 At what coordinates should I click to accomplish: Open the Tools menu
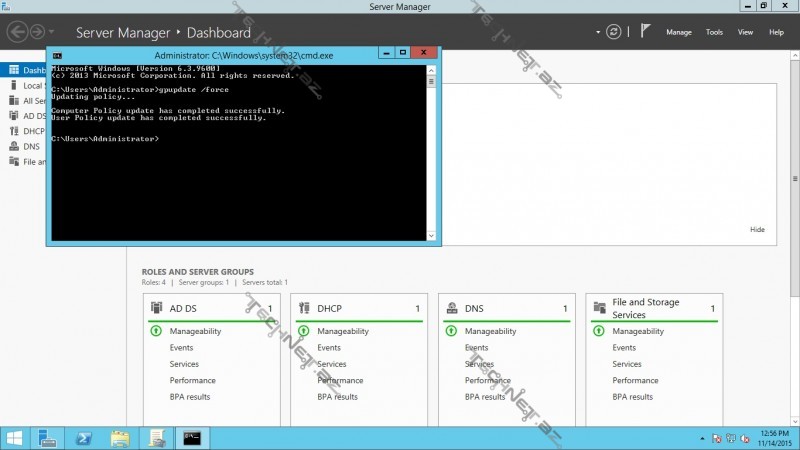[714, 32]
